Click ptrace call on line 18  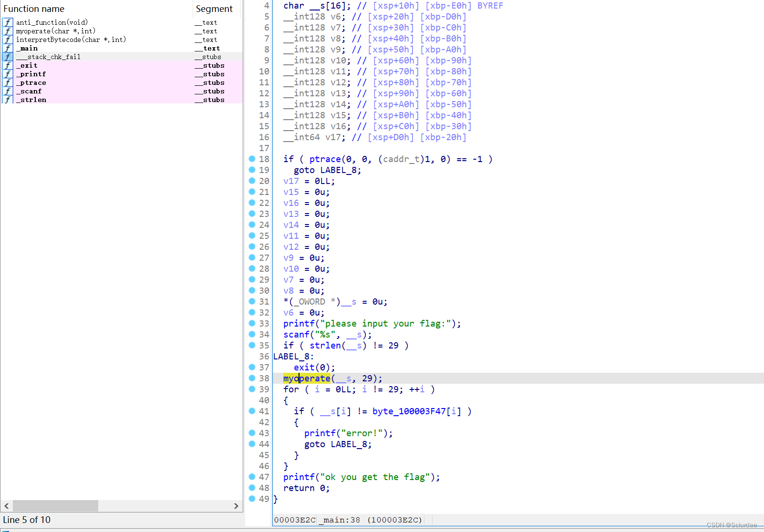[325, 159]
